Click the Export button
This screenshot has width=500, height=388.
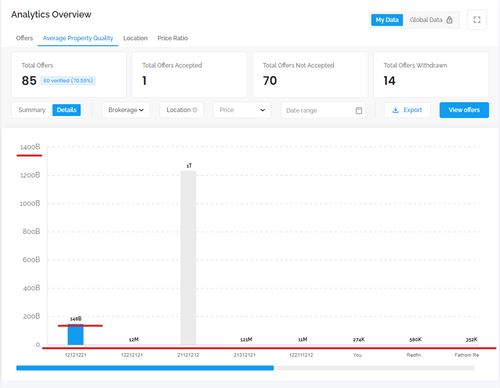(407, 110)
